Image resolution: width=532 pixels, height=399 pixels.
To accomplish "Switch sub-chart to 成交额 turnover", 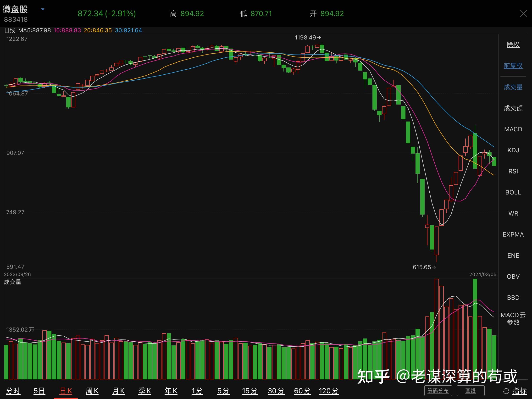I will [513, 108].
